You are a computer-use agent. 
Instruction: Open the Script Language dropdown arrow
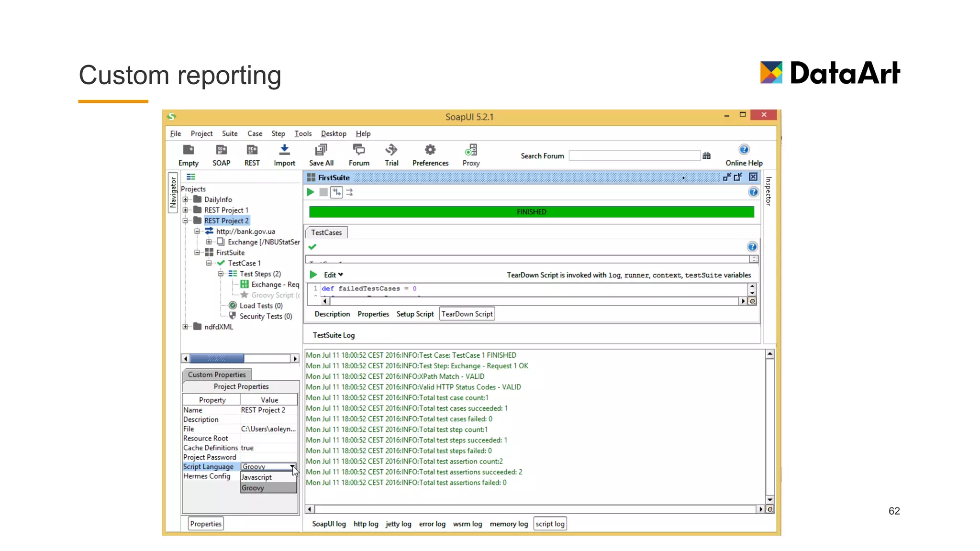point(292,466)
